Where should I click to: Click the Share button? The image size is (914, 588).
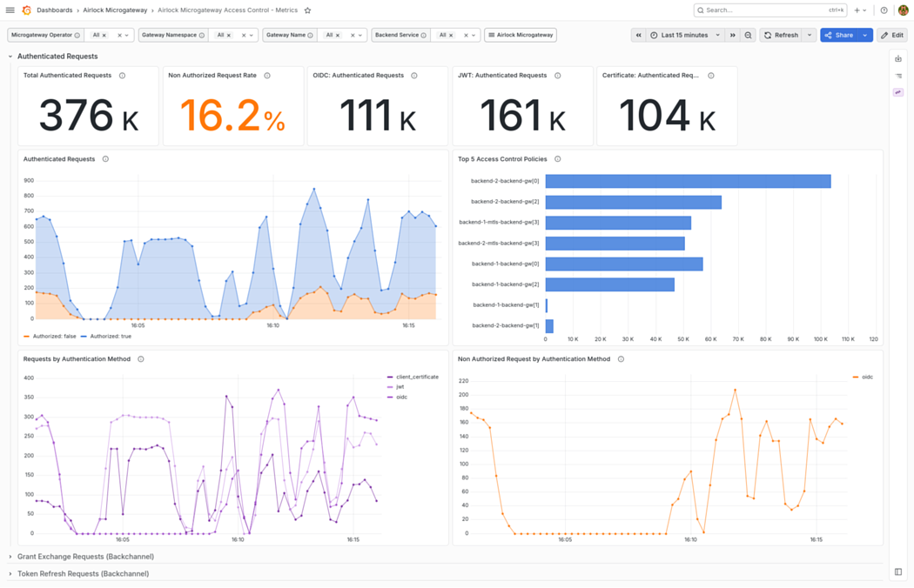pyautogui.click(x=839, y=35)
